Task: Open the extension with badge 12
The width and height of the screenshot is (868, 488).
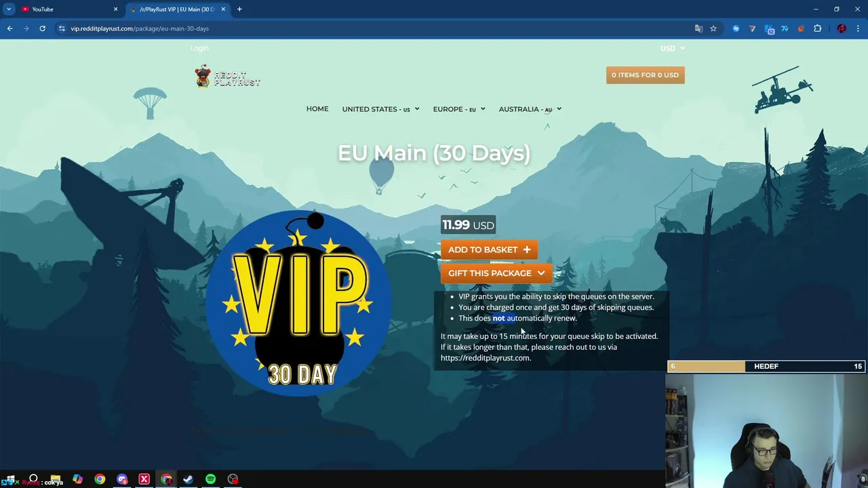Action: [x=769, y=29]
